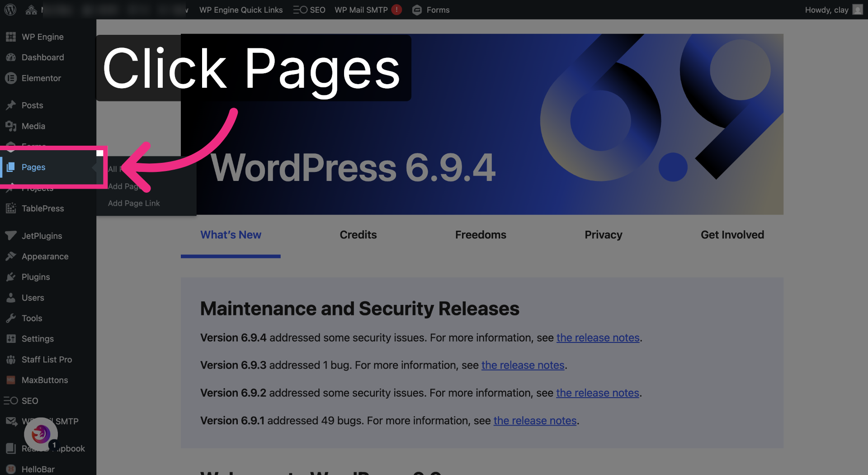
Task: Click the MaxButtons icon
Action: 11,380
